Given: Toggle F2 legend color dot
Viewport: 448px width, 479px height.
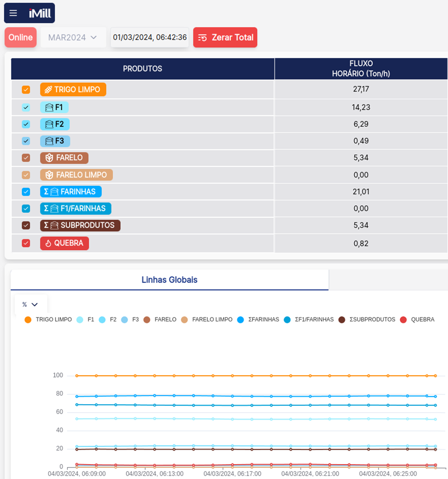Looking at the screenshot, I should pyautogui.click(x=102, y=320).
